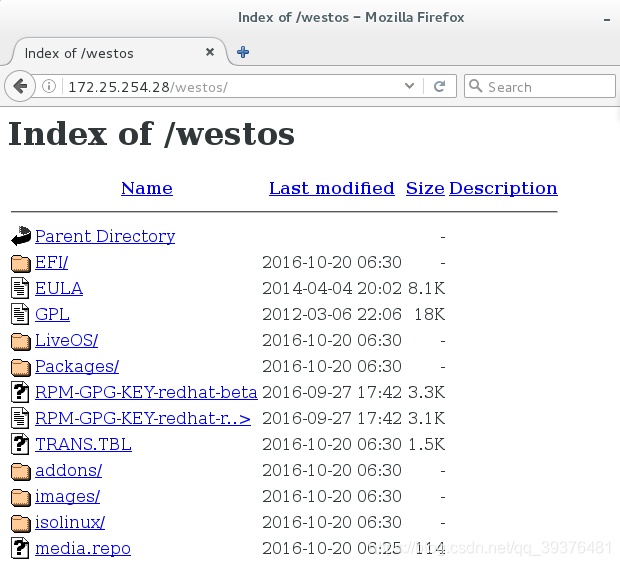Image resolution: width=620 pixels, height=566 pixels.
Task: Sort listing by Last modified column
Action: tap(332, 188)
